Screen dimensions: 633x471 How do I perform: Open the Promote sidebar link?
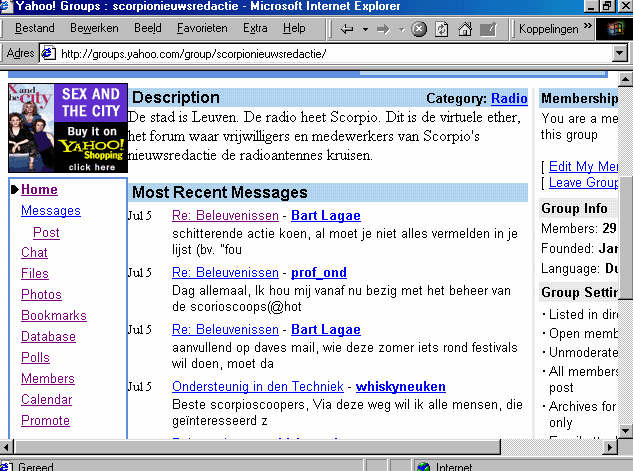pyautogui.click(x=45, y=421)
